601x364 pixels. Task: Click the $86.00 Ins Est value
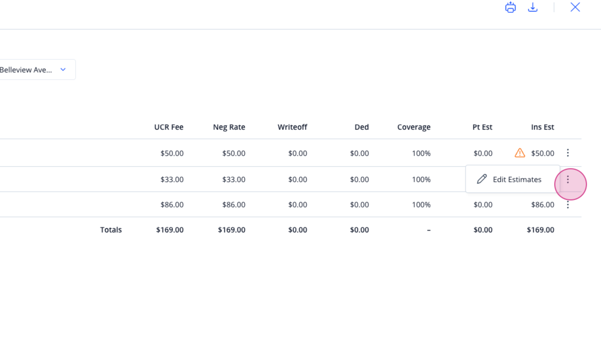click(x=543, y=204)
